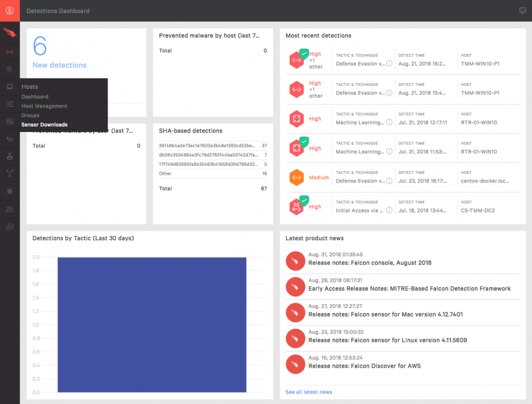This screenshot has height=404, width=532.
Task: Open the Support chat sidebar icon
Action: pos(10,227)
